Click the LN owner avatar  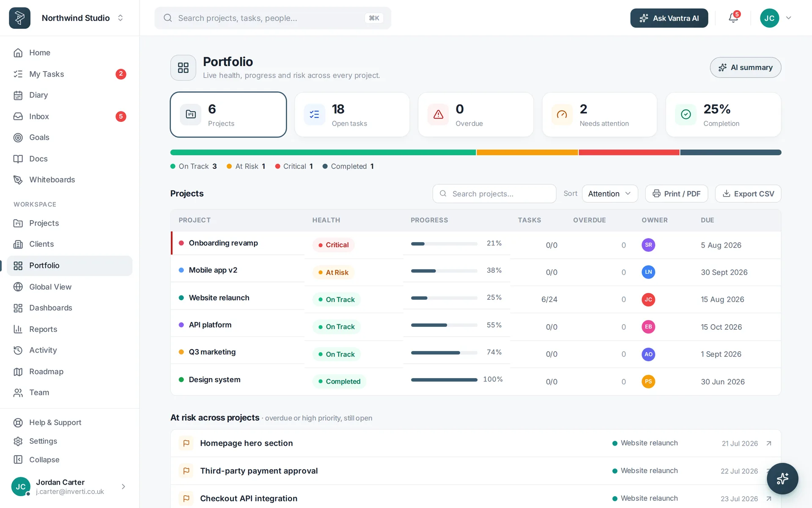[x=648, y=272]
